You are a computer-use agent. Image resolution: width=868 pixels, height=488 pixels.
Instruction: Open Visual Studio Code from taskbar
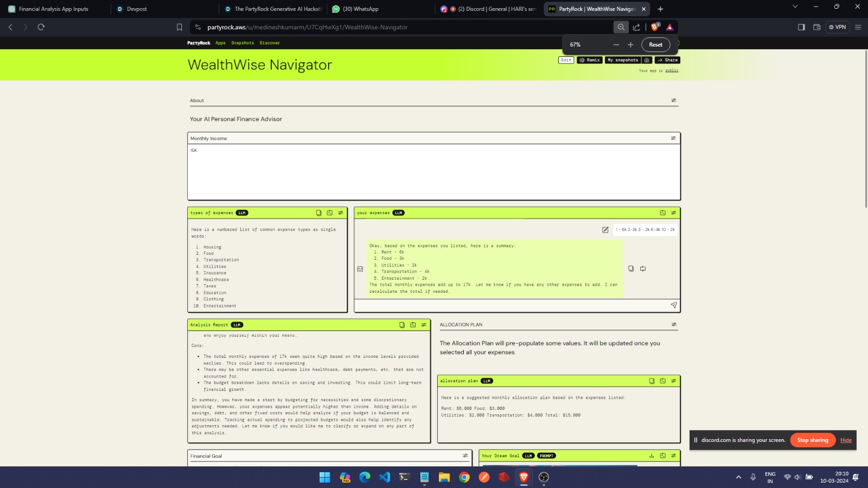click(x=385, y=477)
